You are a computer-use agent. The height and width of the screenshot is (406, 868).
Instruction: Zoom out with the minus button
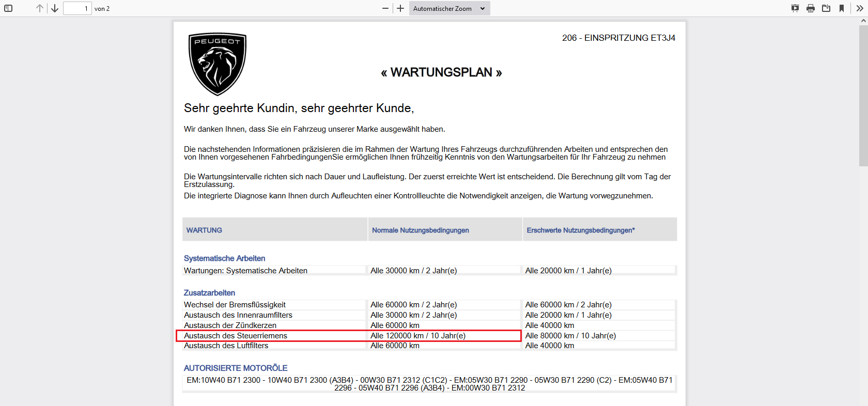(385, 8)
